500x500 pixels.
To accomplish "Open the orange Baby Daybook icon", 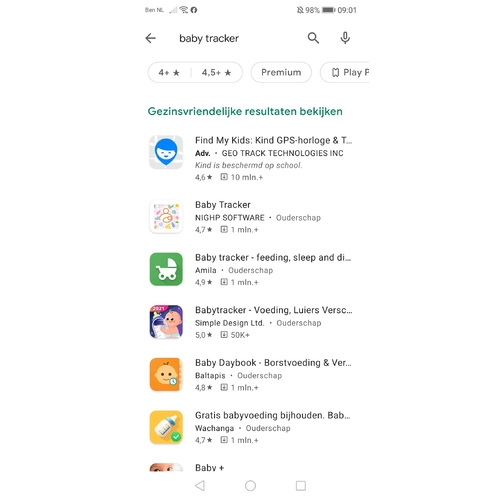I will pos(166,374).
